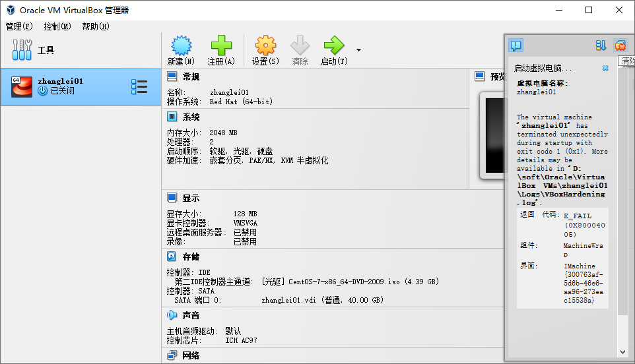The image size is (635, 364).
Task: Dismiss the 启动虚拟电脑 notification with X
Action: point(605,68)
